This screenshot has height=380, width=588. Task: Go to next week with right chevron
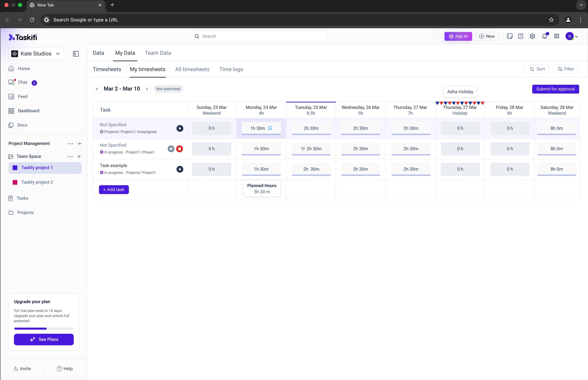pyautogui.click(x=147, y=89)
